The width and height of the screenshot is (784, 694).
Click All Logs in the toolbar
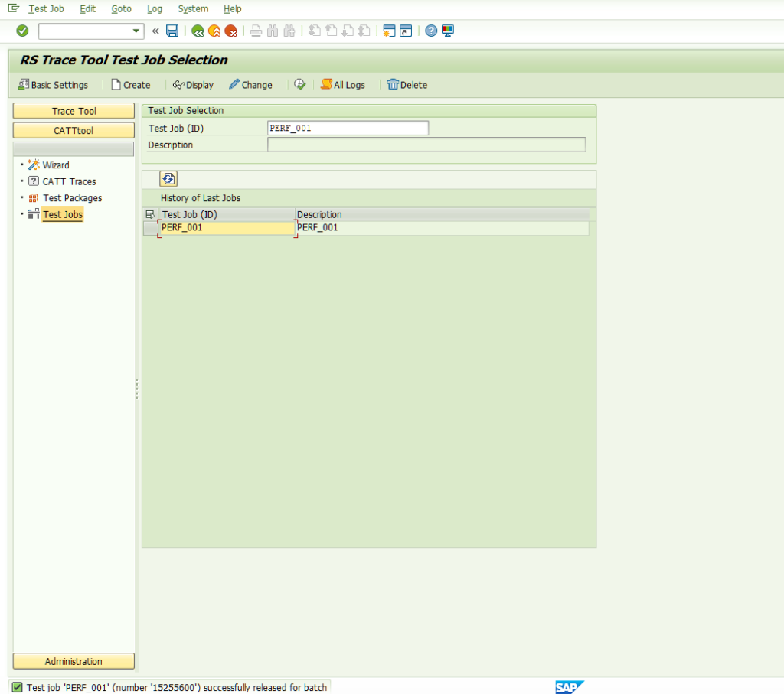point(342,85)
